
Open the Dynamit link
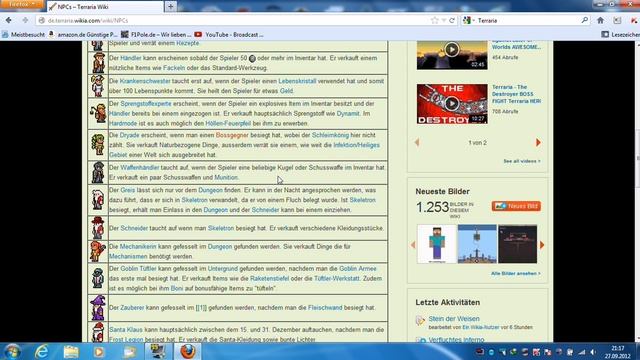click(348, 113)
